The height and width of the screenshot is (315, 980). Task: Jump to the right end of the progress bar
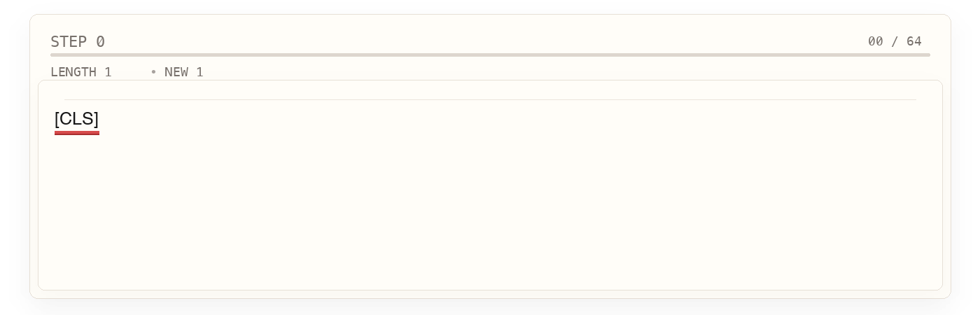(x=928, y=55)
